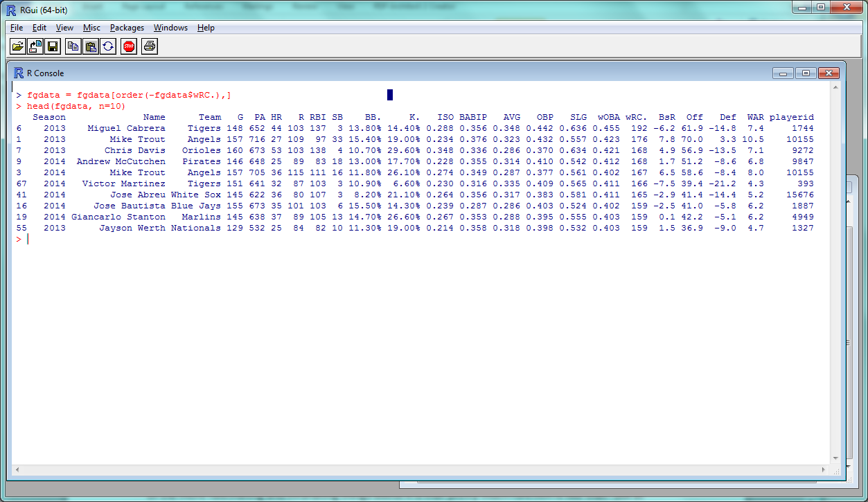
Task: Click the console horizontal scrollbar left arrow
Action: (x=17, y=469)
